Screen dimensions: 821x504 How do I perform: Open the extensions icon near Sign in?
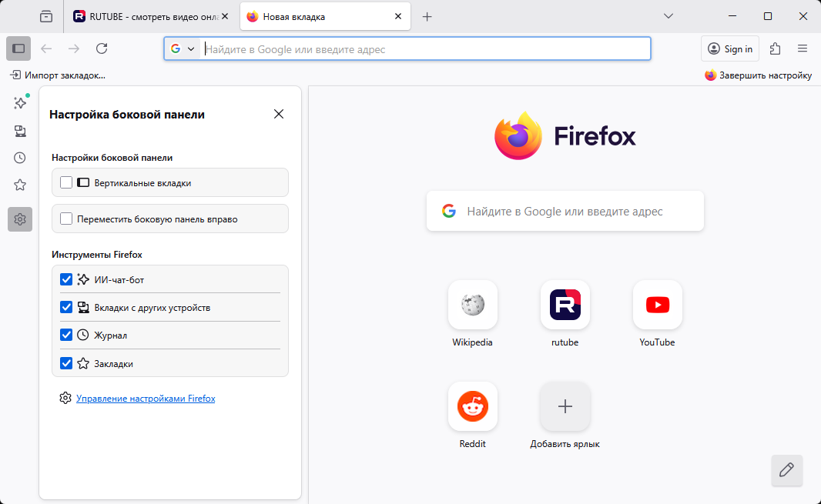point(775,48)
